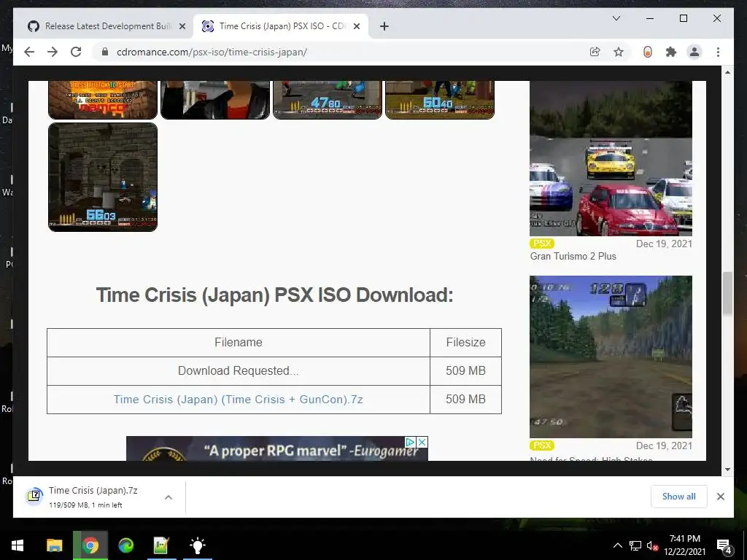Open Gran Turismo 2 Plus image

[x=611, y=158]
